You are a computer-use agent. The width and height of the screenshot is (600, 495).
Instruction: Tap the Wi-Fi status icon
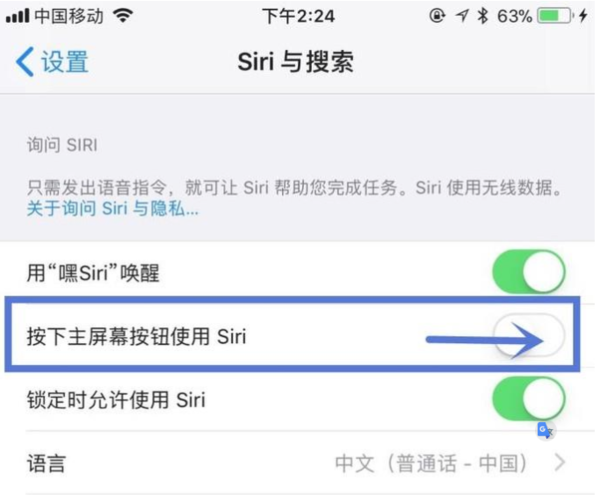[x=123, y=17]
